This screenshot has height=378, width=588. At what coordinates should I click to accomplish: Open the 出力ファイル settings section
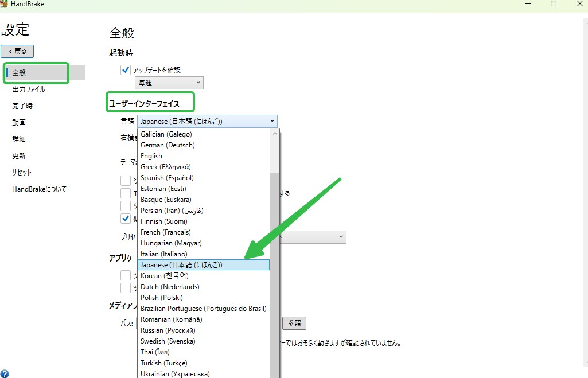pos(29,89)
